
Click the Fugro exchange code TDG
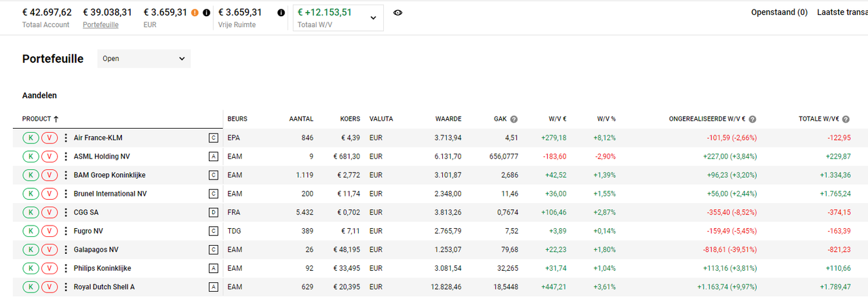click(x=235, y=231)
